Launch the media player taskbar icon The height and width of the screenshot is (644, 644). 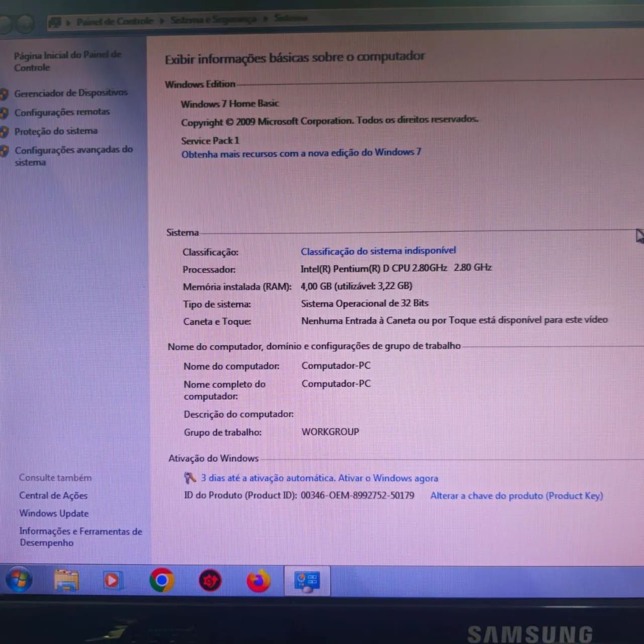point(112,581)
